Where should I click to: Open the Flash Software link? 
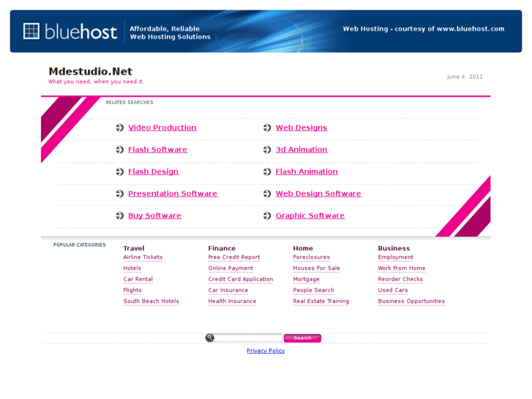[157, 150]
